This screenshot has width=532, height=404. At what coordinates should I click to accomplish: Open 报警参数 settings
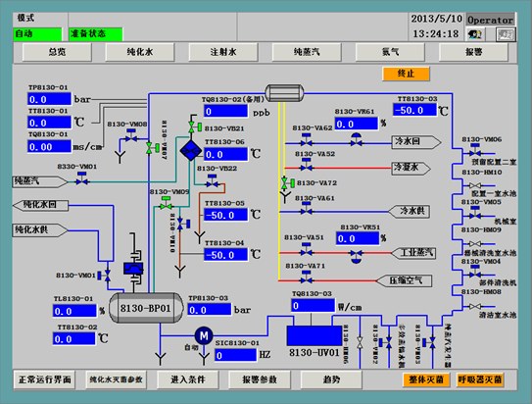(260, 379)
